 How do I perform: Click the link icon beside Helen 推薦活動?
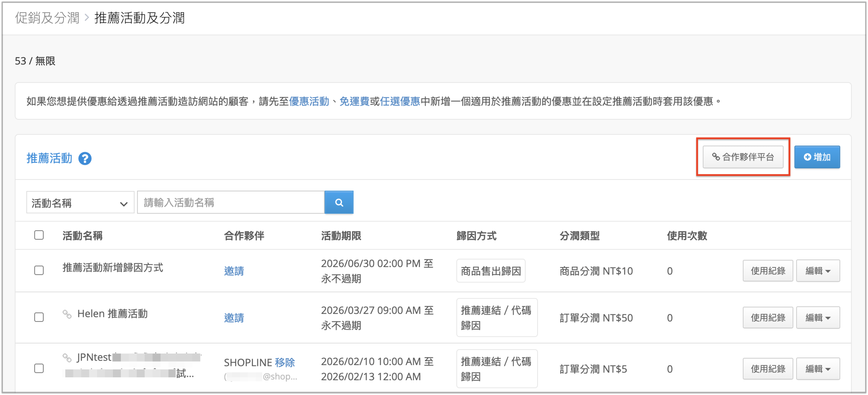67,314
